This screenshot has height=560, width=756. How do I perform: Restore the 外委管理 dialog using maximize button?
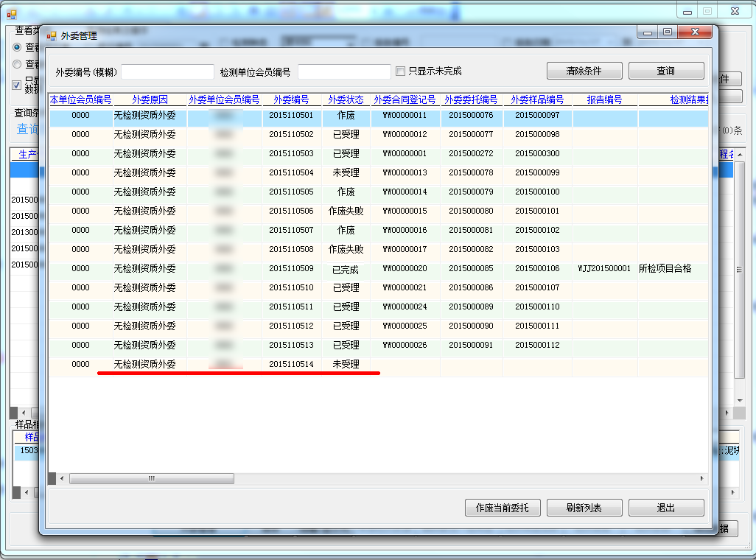tap(668, 32)
